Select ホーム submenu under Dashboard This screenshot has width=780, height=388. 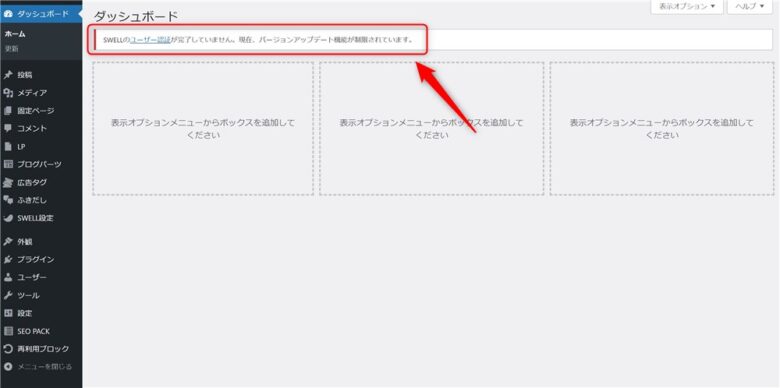(x=15, y=34)
